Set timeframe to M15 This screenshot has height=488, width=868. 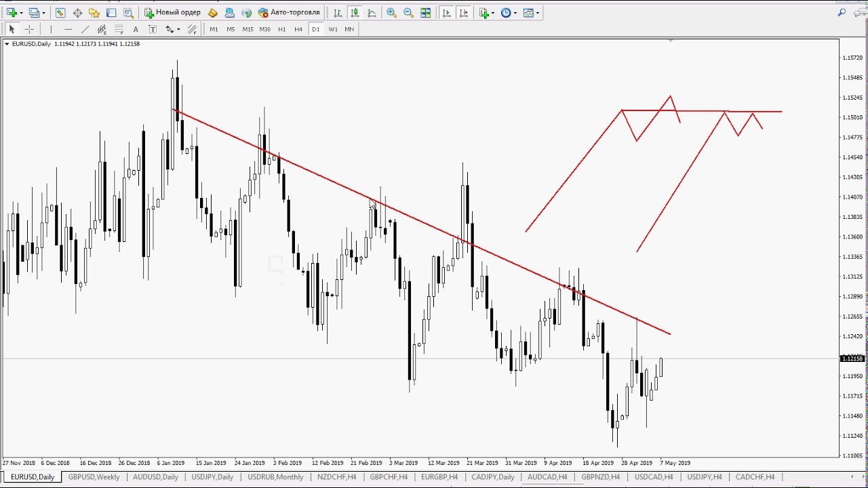point(248,29)
